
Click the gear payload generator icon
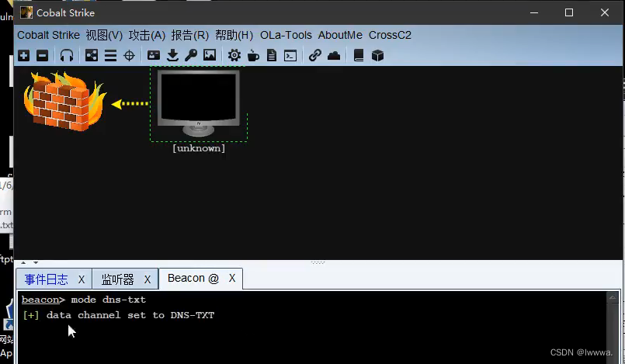(x=234, y=55)
